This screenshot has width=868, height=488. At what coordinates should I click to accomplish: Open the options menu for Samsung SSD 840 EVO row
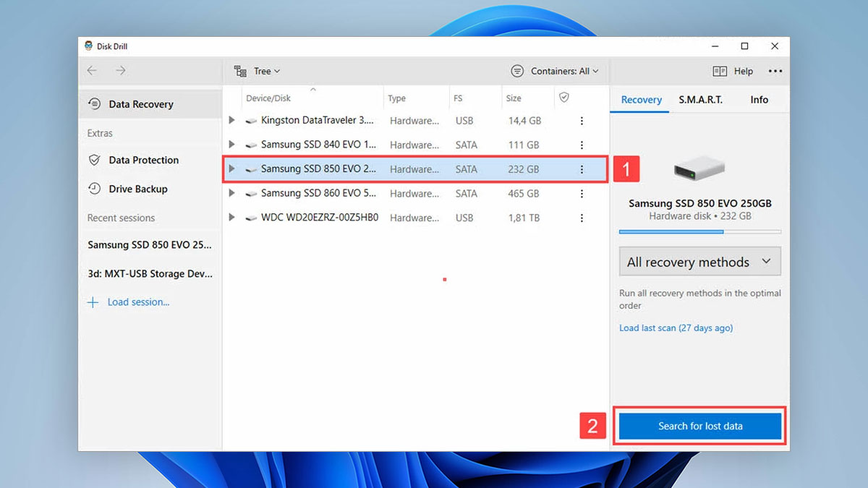coord(582,145)
